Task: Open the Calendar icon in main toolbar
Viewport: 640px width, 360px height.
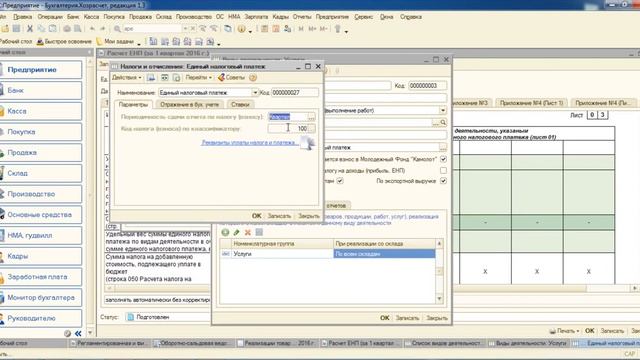Action: tap(276, 29)
